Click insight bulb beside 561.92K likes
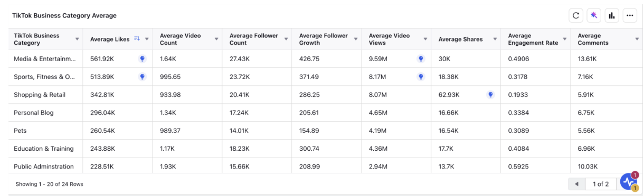 [142, 59]
